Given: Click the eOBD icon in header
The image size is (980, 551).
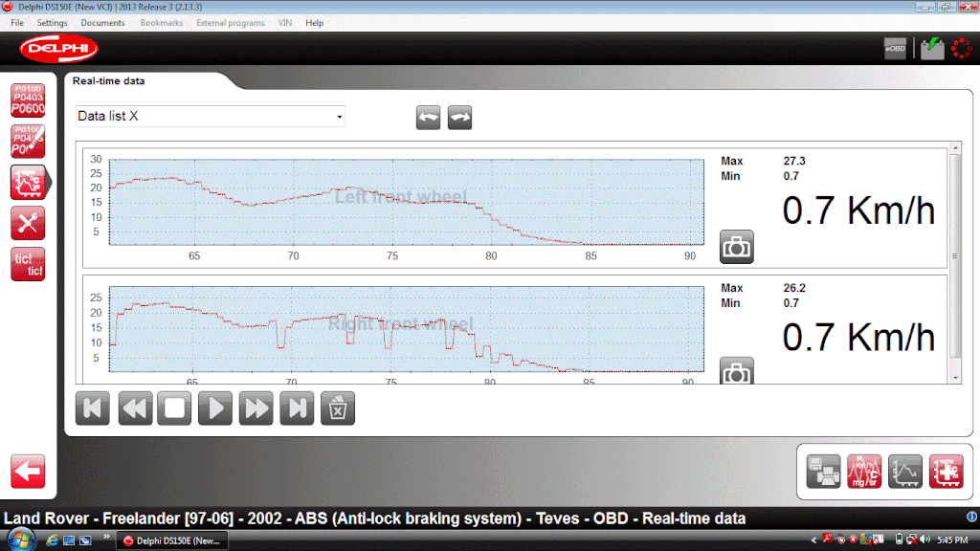Looking at the screenshot, I should click(x=895, y=49).
